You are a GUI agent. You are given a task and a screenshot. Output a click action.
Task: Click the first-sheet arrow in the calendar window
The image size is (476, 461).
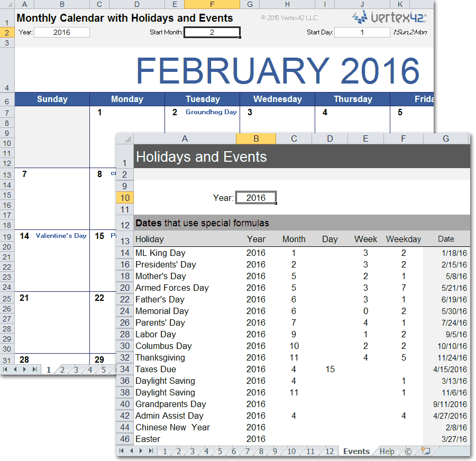[5, 370]
